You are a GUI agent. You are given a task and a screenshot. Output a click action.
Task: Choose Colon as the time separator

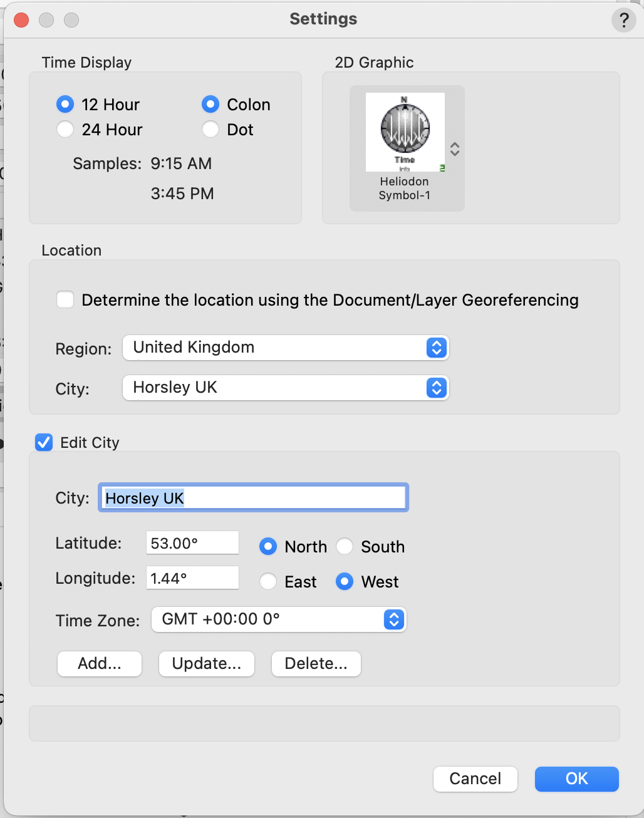click(x=210, y=104)
